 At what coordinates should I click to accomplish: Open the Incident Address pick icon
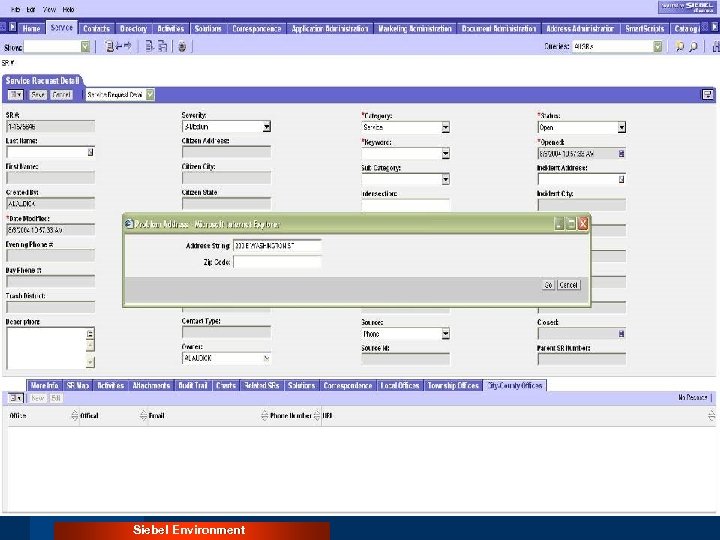(x=621, y=180)
